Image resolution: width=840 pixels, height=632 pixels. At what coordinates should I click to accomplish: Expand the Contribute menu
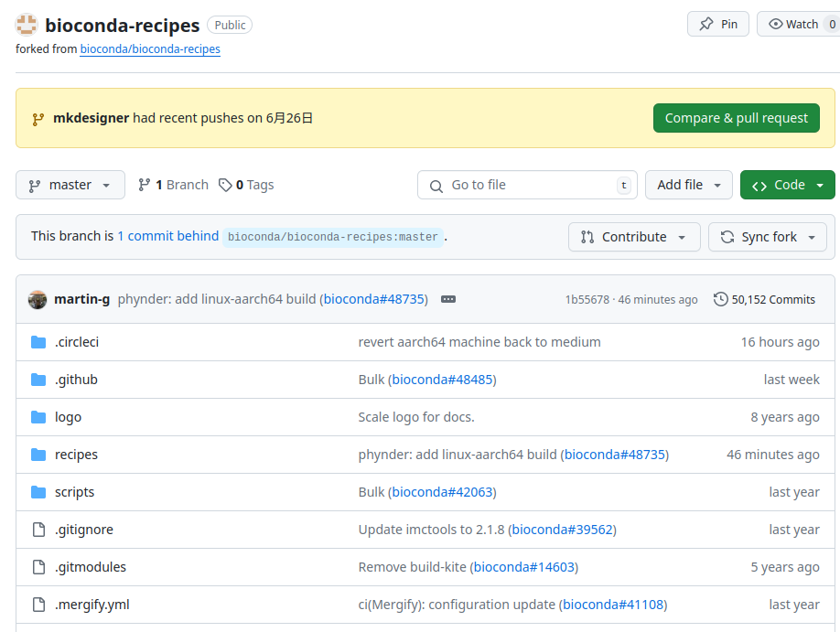633,237
